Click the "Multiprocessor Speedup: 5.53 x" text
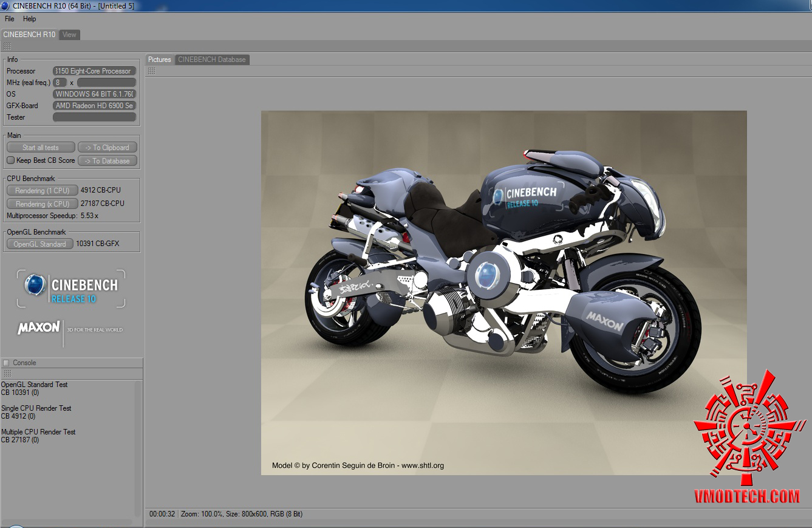This screenshot has width=812, height=528. coord(52,216)
